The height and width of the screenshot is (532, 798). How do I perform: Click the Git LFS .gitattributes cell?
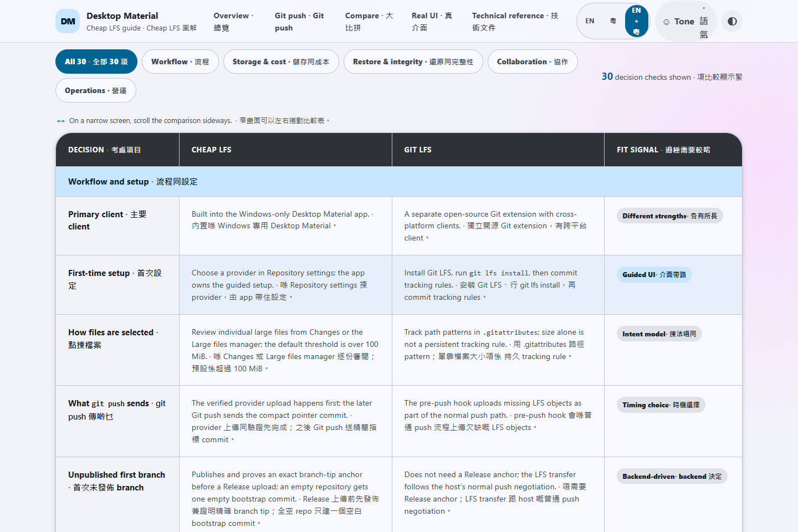click(x=498, y=350)
